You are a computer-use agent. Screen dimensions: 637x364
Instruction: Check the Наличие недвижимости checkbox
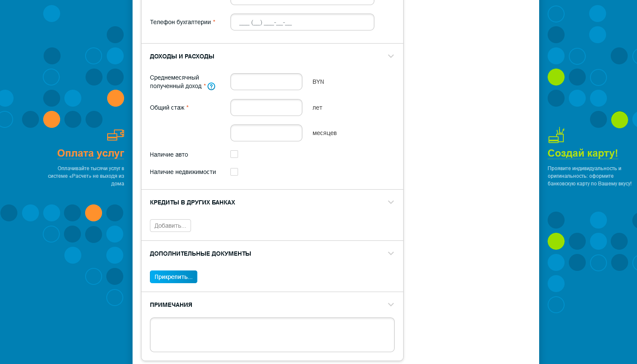(x=234, y=171)
